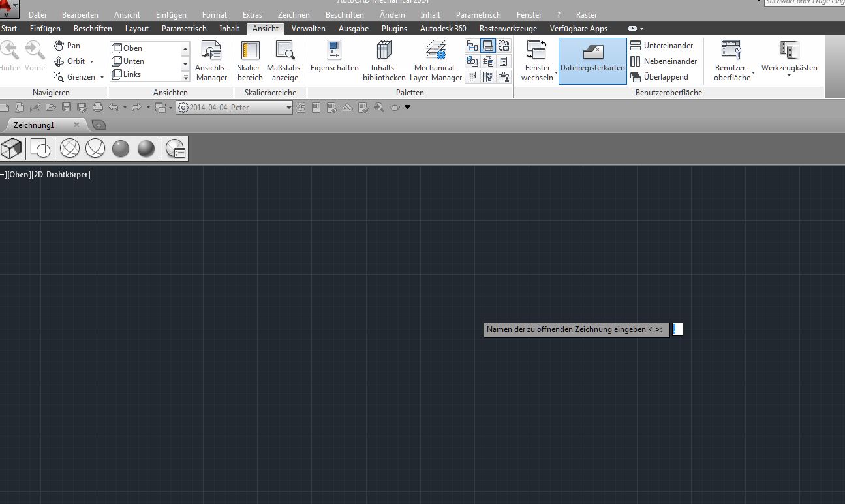Toggle the bottom-right palette grid icon
The image size is (845, 504).
[503, 77]
